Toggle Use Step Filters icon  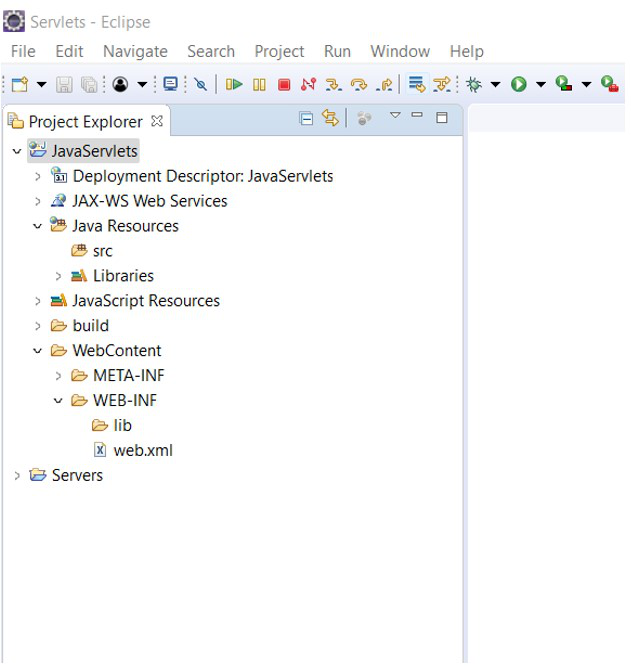442,84
